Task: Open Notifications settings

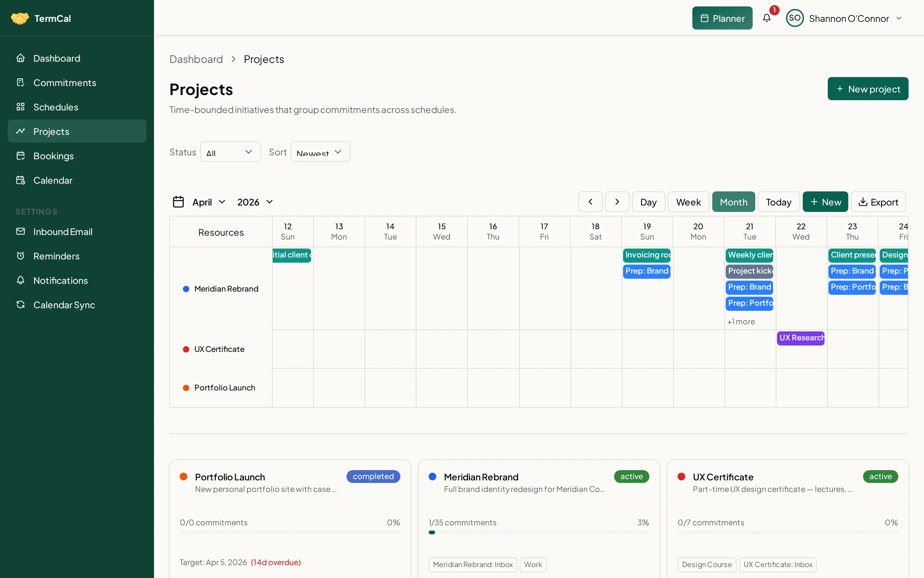Action: coord(77,280)
